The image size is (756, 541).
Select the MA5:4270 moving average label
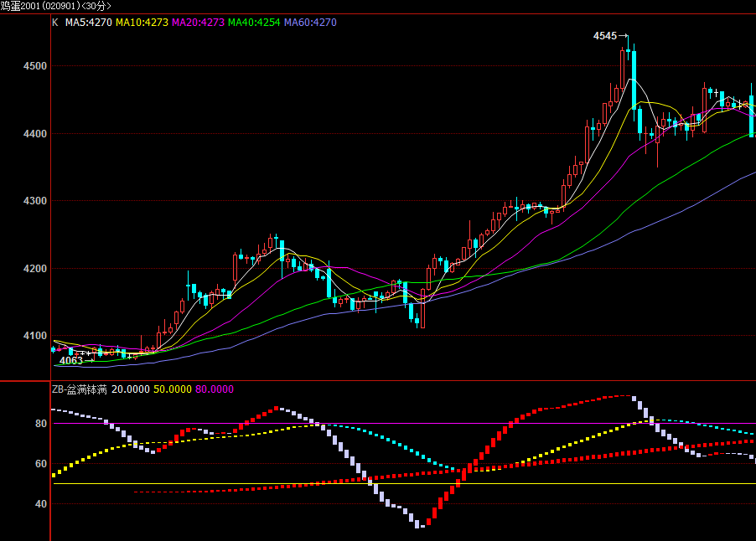88,23
